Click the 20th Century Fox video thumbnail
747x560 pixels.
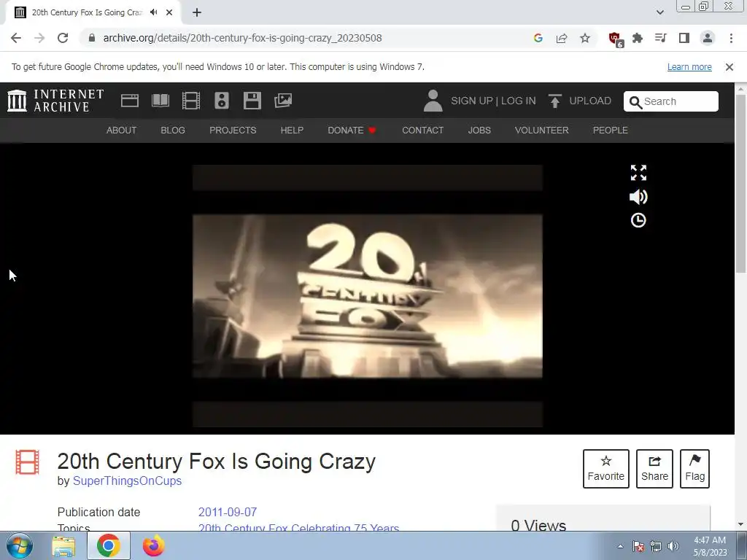pos(368,296)
